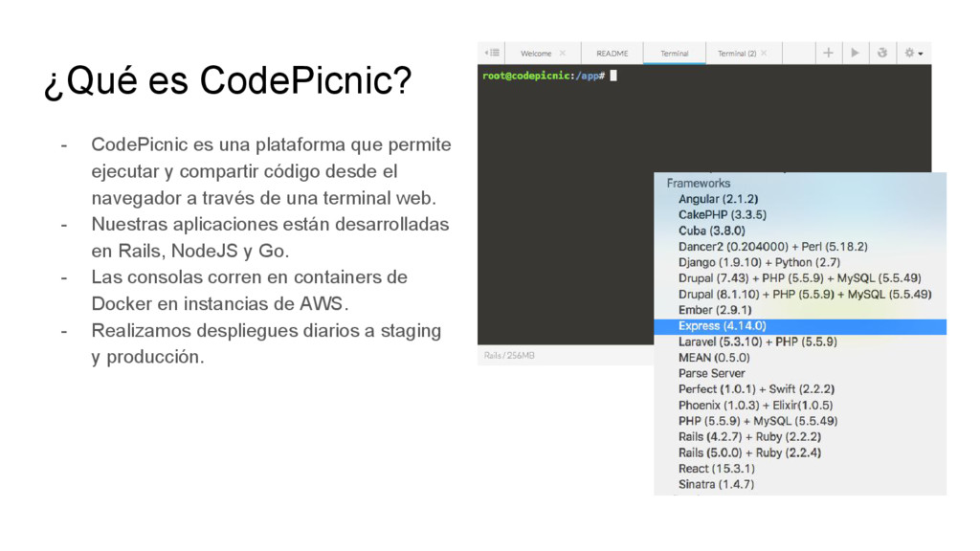
Task: Open the README tab
Action: [612, 54]
